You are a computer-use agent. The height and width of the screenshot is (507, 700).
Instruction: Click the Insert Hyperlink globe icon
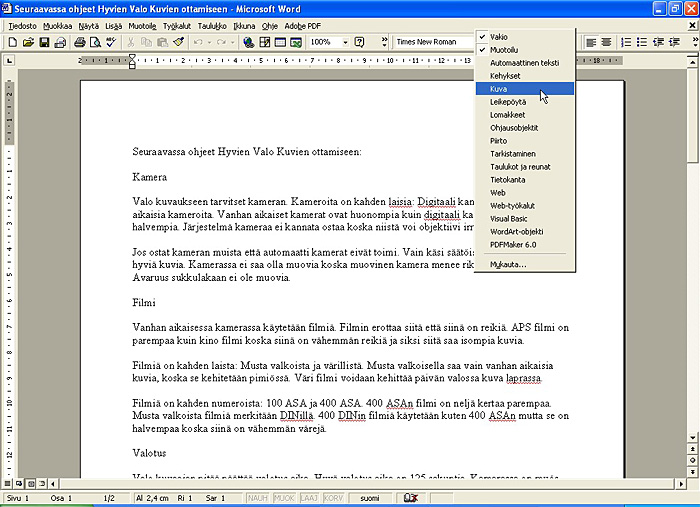pyautogui.click(x=248, y=42)
